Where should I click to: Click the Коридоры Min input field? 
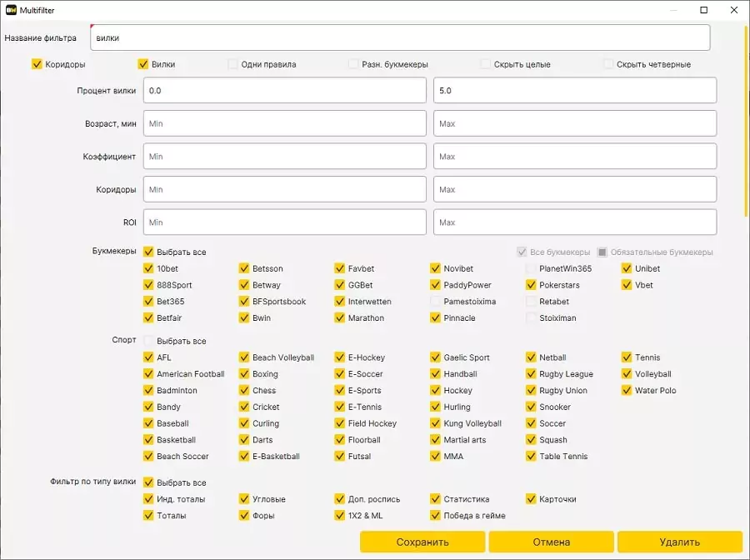(285, 189)
